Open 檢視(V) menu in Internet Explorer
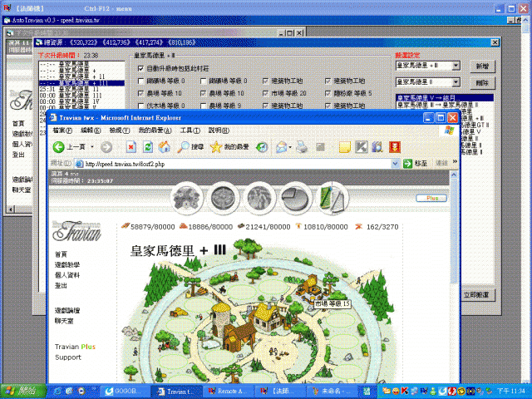532x399 pixels. tap(120, 131)
